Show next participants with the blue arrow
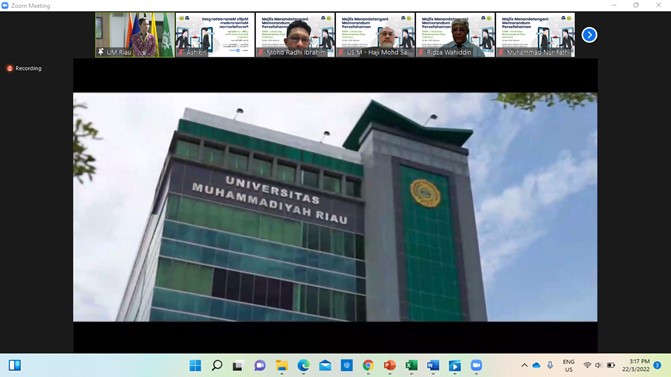671x377 pixels. point(589,35)
